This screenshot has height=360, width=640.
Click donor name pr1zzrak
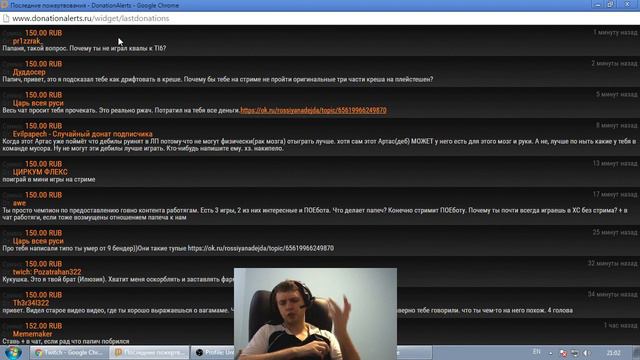(x=27, y=41)
